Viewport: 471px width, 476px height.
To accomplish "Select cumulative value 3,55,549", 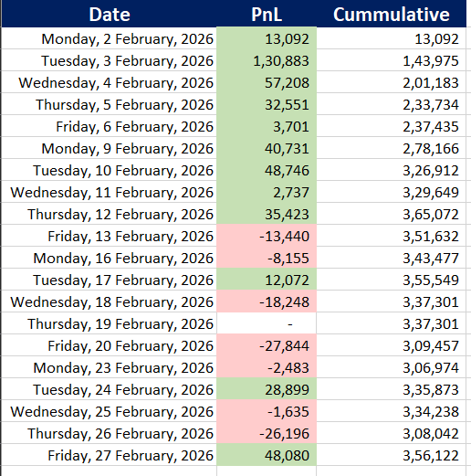I will 392,280.
